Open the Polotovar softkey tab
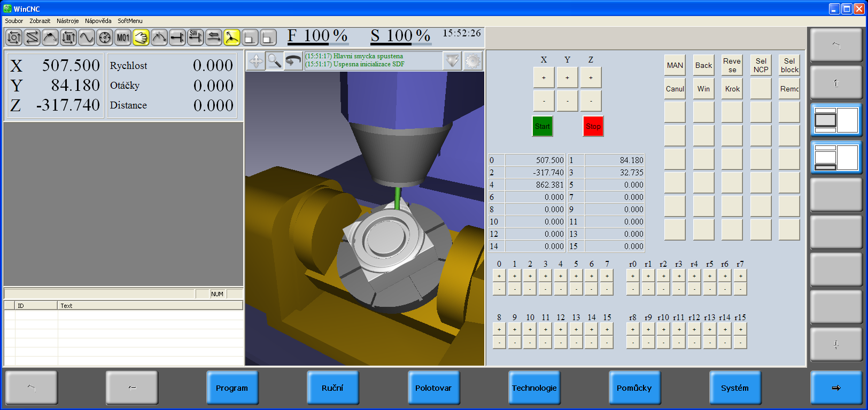Image resolution: width=868 pixels, height=410 pixels. 433,388
